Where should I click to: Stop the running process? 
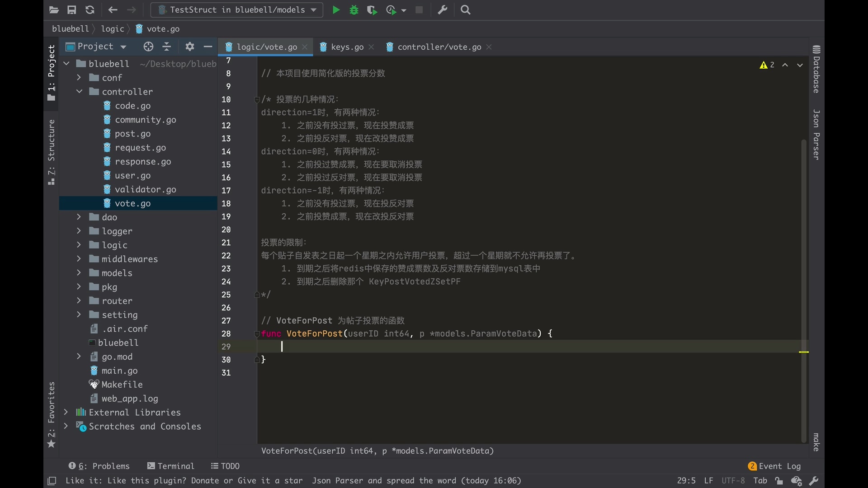tap(419, 10)
